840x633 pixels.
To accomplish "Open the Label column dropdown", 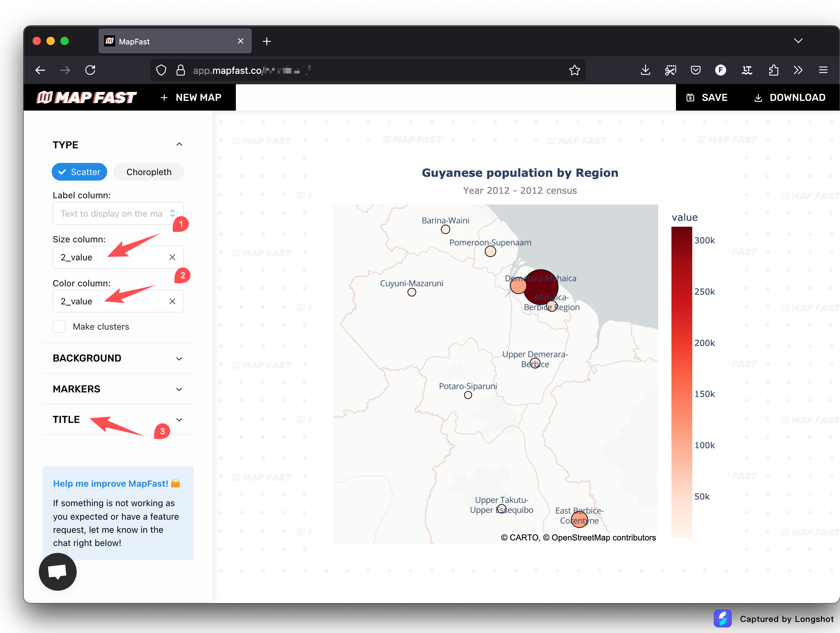I will pos(118,213).
